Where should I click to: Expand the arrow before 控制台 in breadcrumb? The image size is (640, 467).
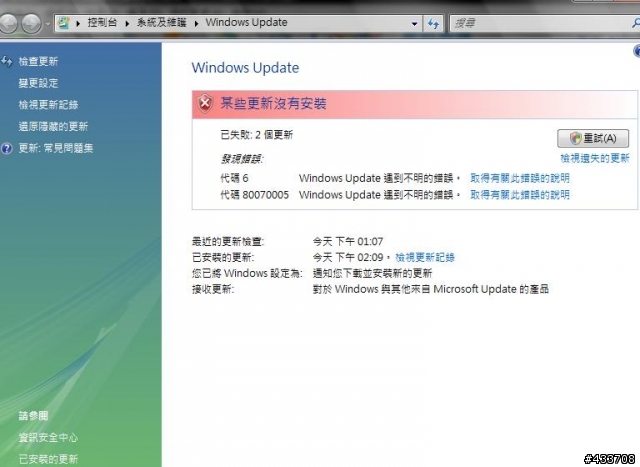pos(78,23)
